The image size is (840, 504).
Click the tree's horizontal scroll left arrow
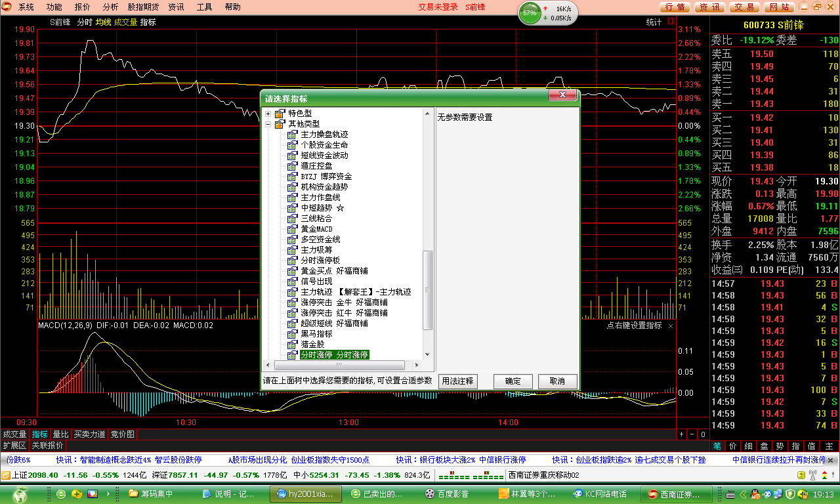(268, 365)
